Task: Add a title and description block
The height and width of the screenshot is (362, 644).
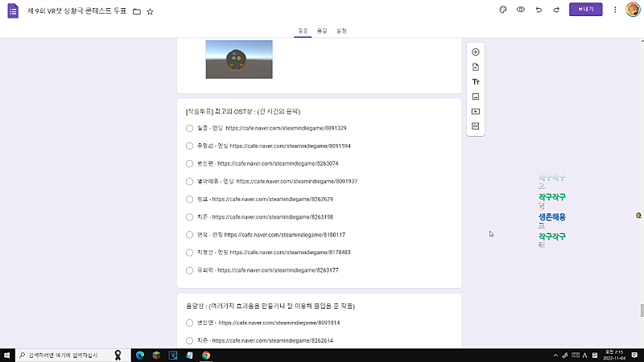Action: [x=475, y=82]
